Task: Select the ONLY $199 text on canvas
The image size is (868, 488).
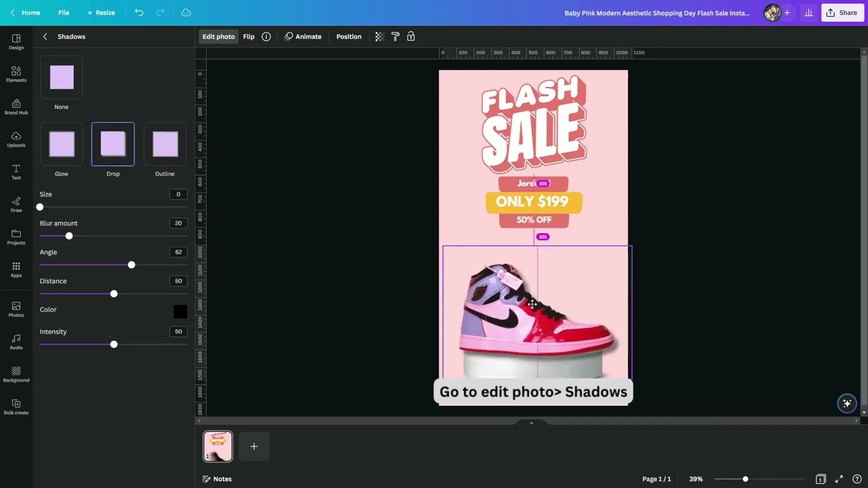Action: point(532,201)
